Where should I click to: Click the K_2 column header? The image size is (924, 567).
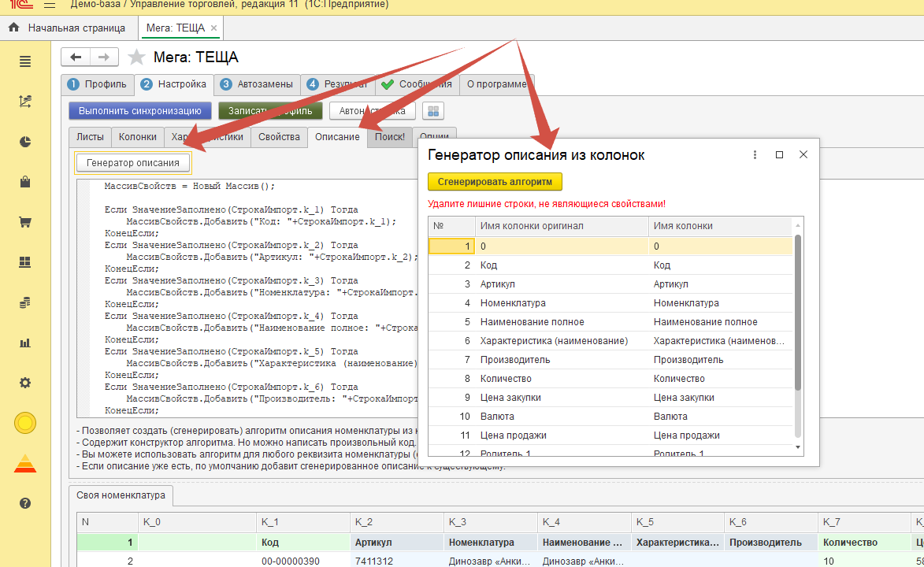[x=396, y=522]
